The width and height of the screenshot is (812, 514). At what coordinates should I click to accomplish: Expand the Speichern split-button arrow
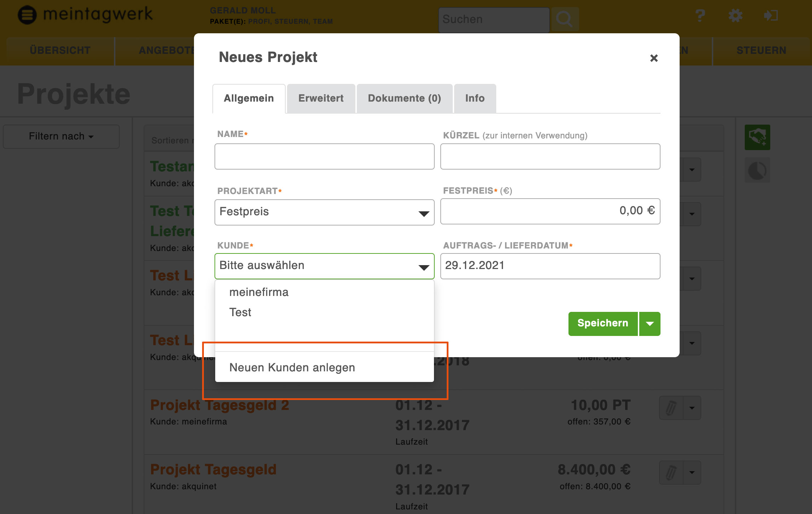(x=650, y=324)
